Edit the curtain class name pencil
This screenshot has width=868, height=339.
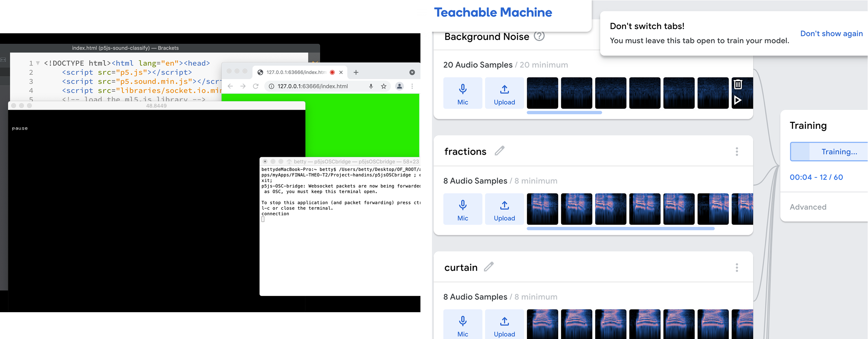point(489,267)
